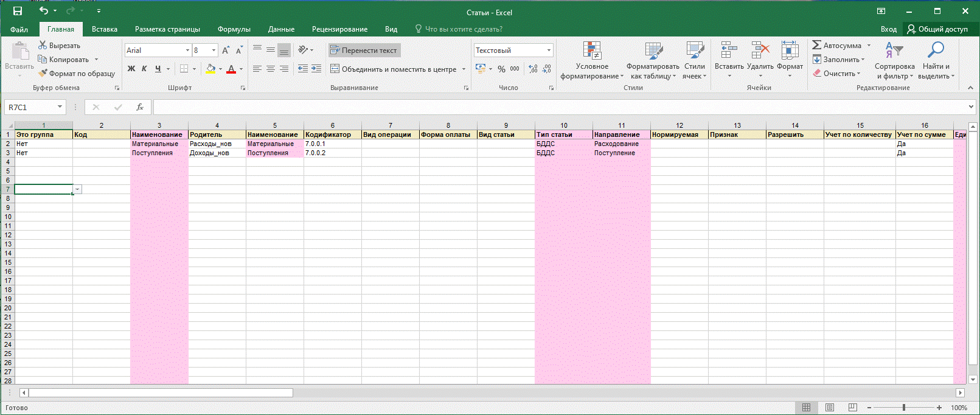Click the Increase Font Size icon

click(226, 51)
